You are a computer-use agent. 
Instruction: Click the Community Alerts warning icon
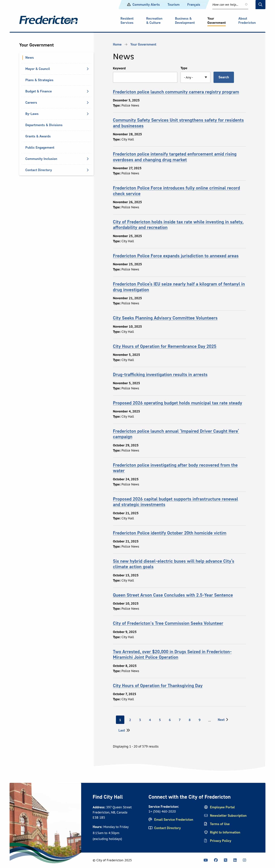pyautogui.click(x=129, y=5)
